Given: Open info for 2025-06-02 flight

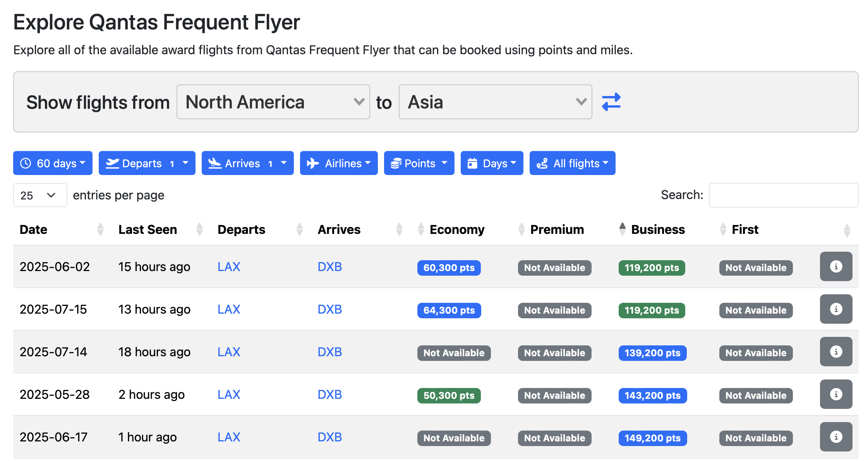Looking at the screenshot, I should [835, 266].
